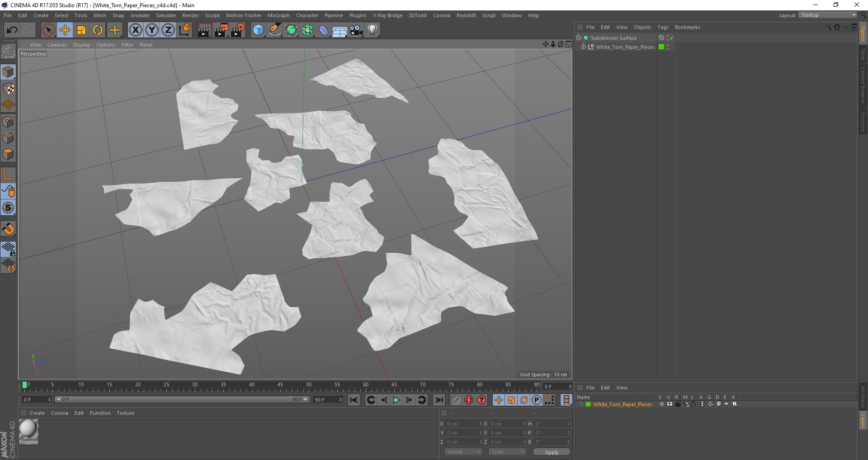Add a Camera object icon
Viewport: 868px width, 460px height.
356,30
